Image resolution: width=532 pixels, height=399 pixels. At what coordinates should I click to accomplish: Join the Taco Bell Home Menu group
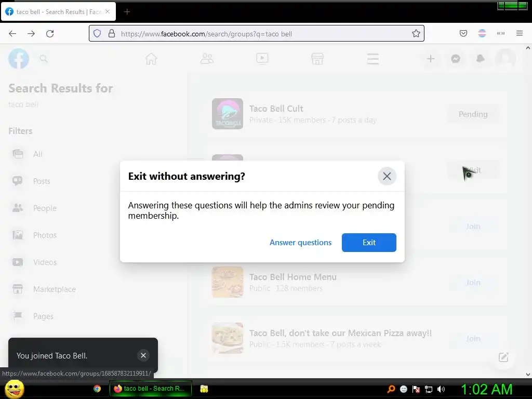[x=473, y=282]
